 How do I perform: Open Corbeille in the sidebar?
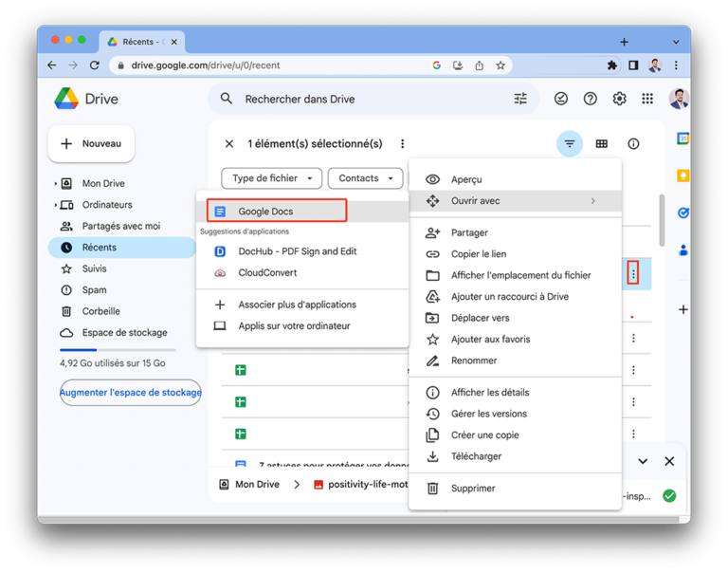pyautogui.click(x=100, y=311)
